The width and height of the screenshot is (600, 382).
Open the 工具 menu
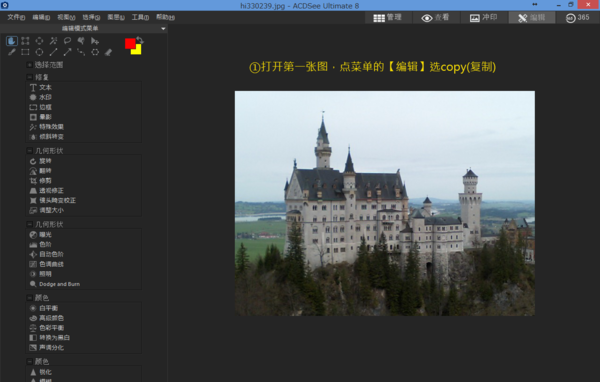coord(140,17)
